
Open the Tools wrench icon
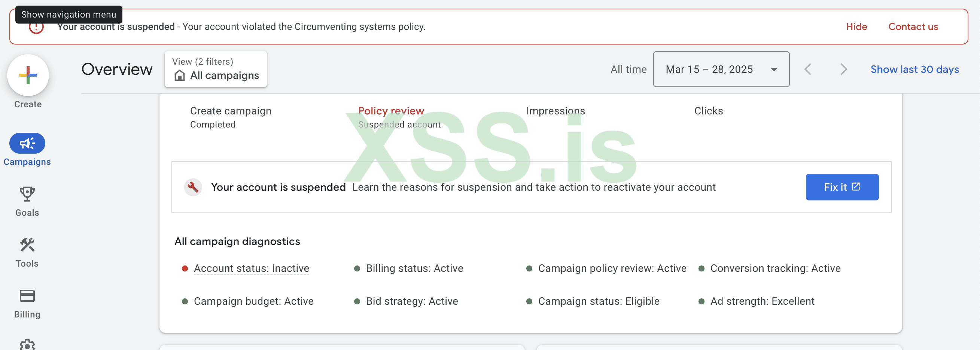point(27,245)
